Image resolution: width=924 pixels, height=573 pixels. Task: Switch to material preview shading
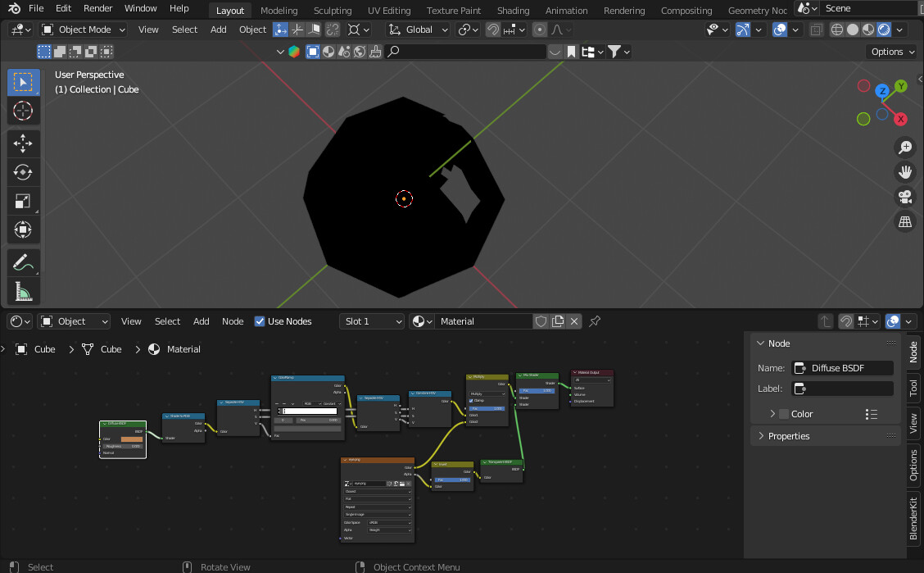(868, 30)
